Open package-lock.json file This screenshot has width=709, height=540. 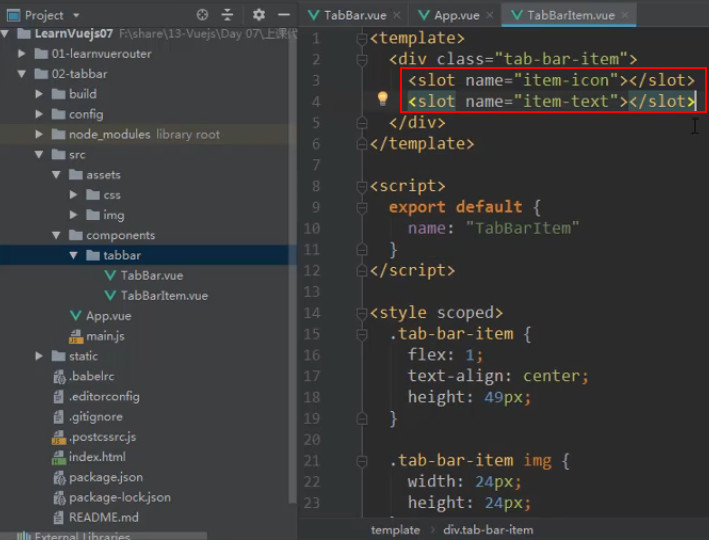click(x=120, y=497)
